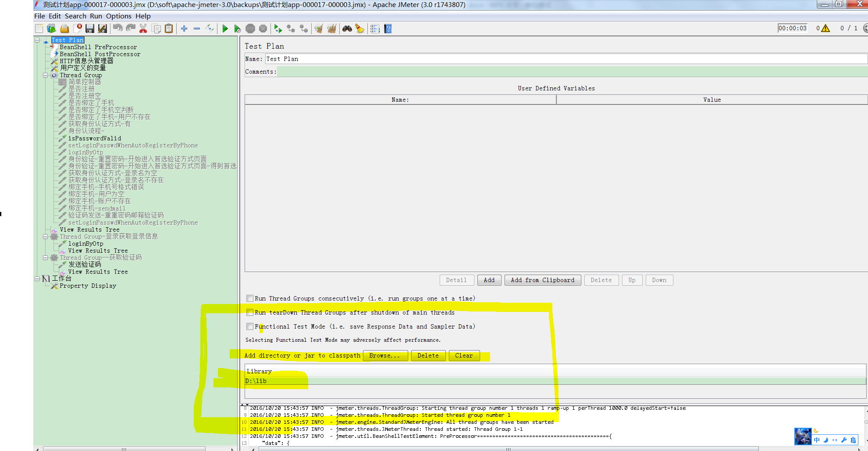Open the Run menu

(x=96, y=16)
